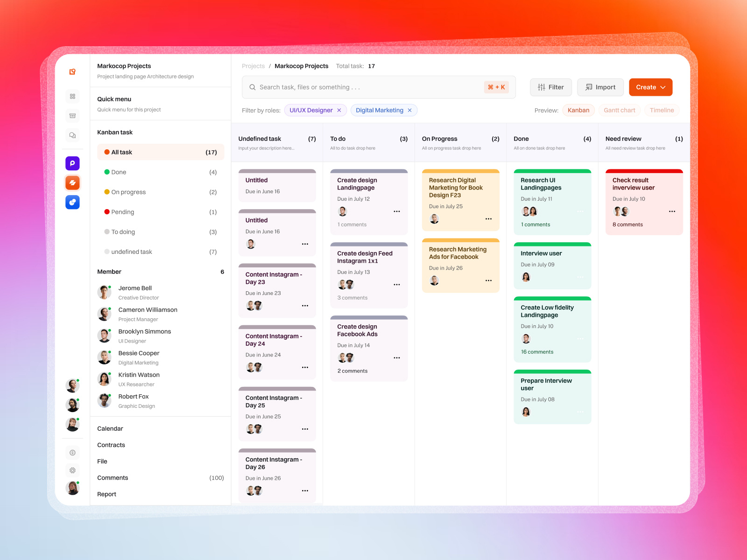Remove the Digital Marketing filter chip
Screen dimensions: 747x560
409,110
